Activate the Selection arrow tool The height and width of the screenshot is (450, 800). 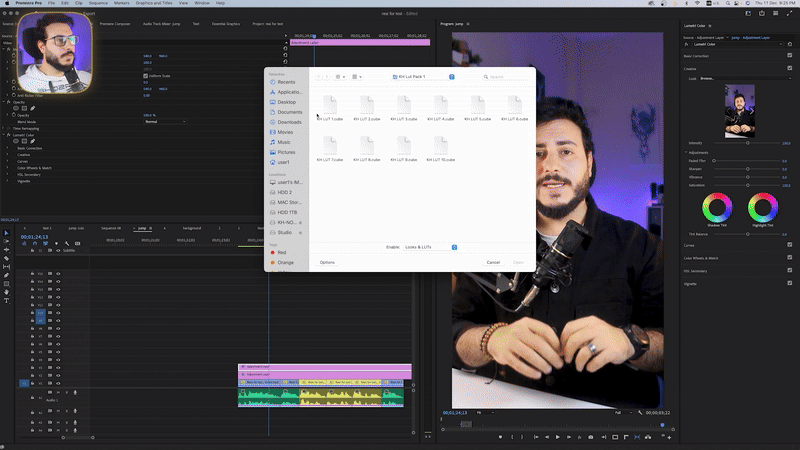pyautogui.click(x=6, y=233)
